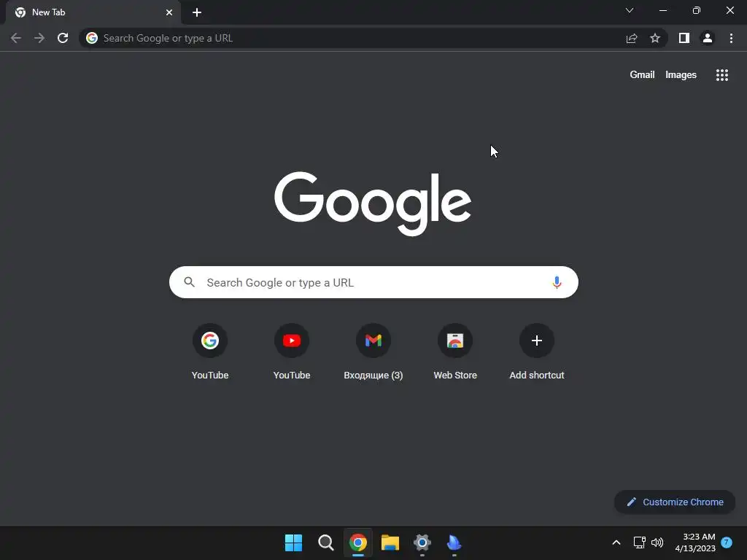Start voice search with the microphone icon
Screen dimensions: 747x560
coord(557,282)
